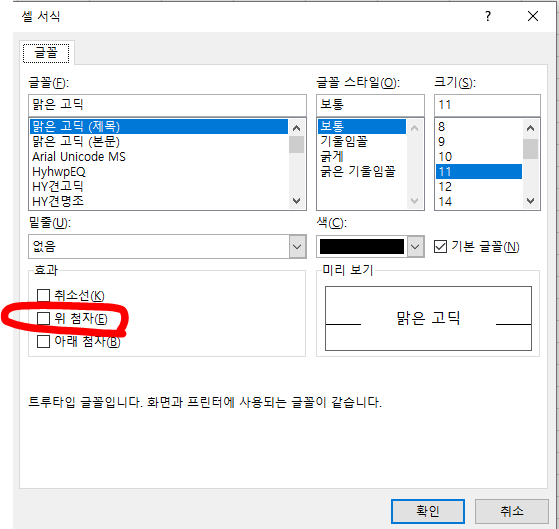The image size is (559, 529).
Task: Select 굵은 기울임꼴 font style
Action: pyautogui.click(x=361, y=171)
